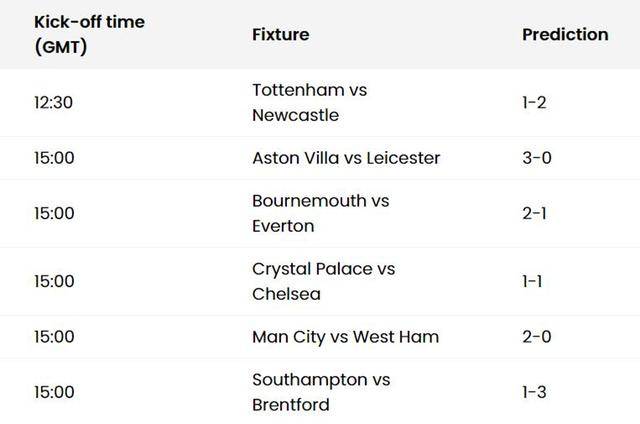Click the 2-1 prediction for Bournemouth
The height and width of the screenshot is (424, 640).
coord(535,213)
